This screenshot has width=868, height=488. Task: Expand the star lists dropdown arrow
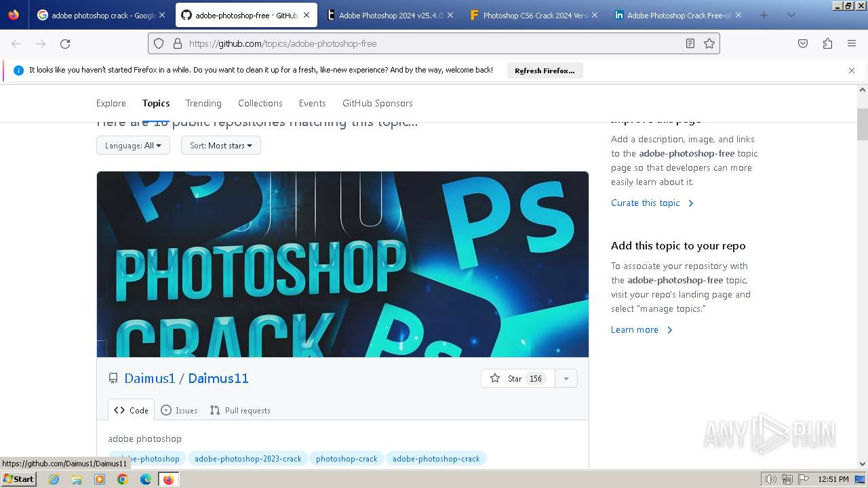pos(566,378)
